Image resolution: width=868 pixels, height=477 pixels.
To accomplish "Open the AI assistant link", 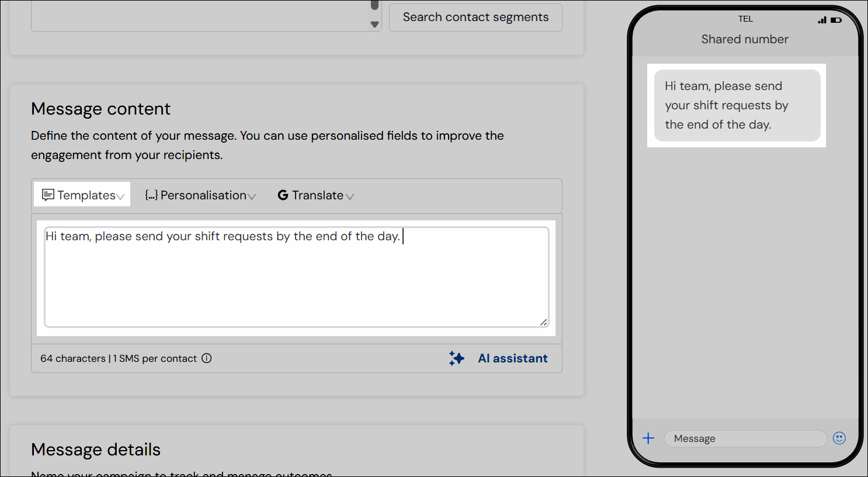I will pos(512,358).
